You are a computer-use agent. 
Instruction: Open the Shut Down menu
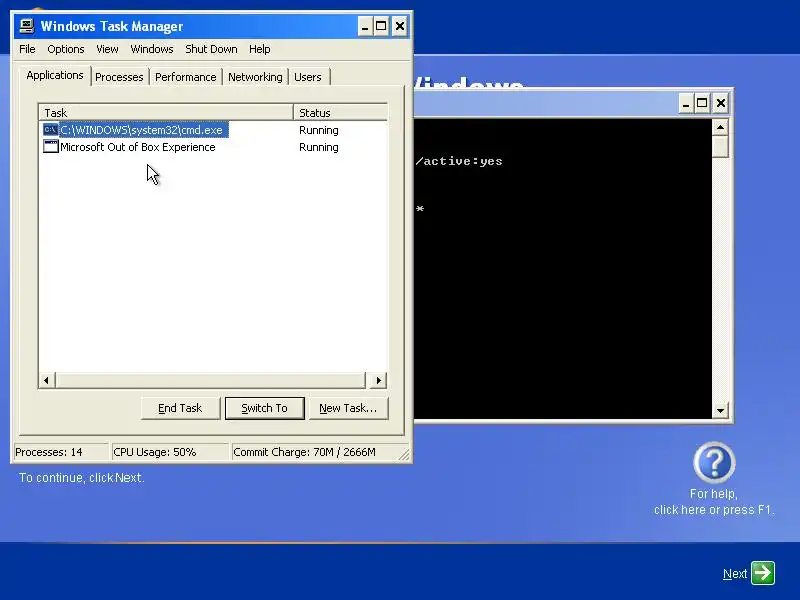click(x=211, y=49)
